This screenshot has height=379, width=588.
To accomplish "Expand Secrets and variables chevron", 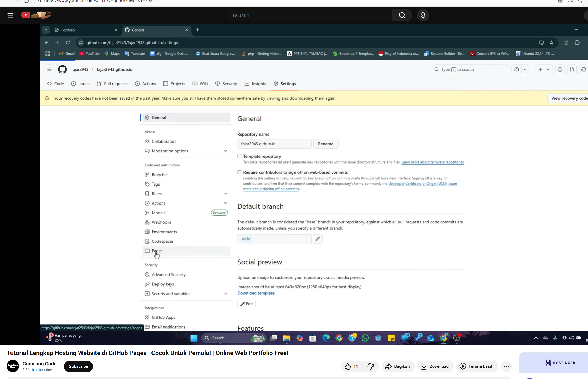I will [x=226, y=294].
